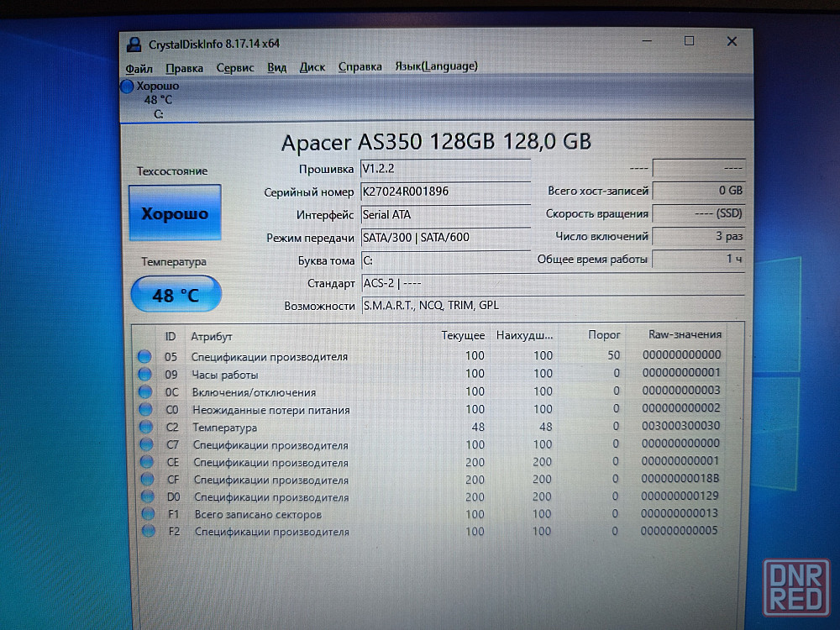840x630 pixels.
Task: Click the Raw-значения column header
Action: (684, 334)
